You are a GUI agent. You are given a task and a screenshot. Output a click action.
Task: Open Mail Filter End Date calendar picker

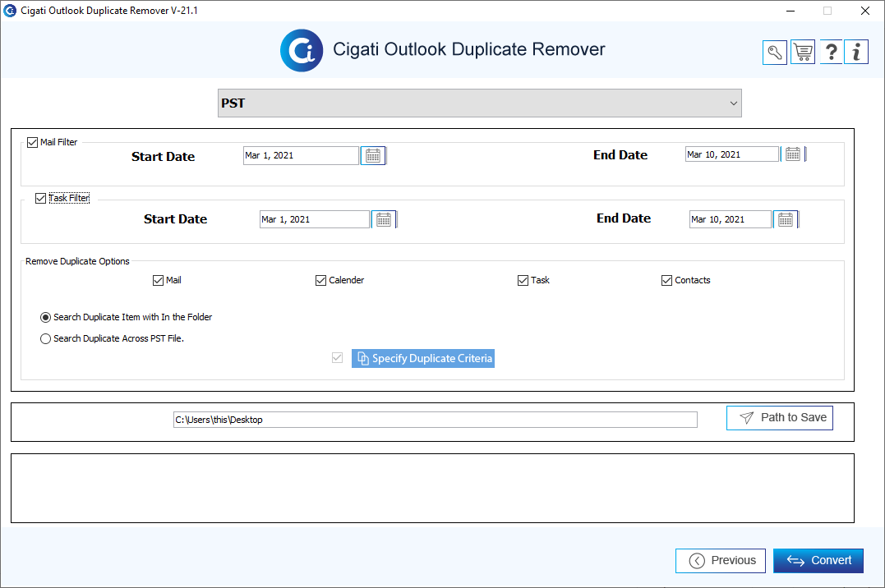(x=793, y=154)
